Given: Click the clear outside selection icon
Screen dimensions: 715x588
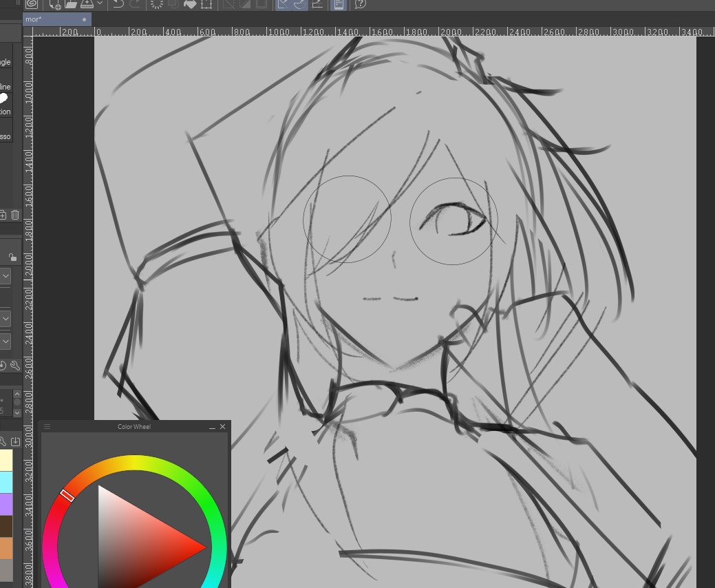Looking at the screenshot, I should (x=173, y=4).
